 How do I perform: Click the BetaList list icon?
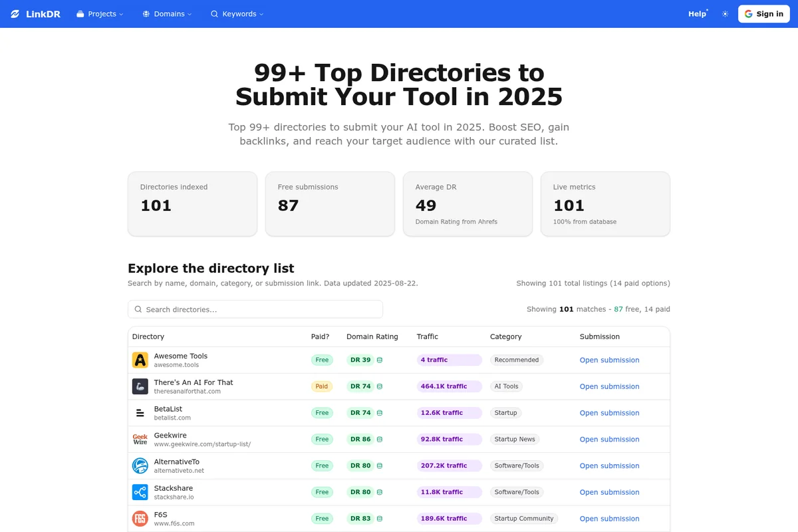(140, 412)
